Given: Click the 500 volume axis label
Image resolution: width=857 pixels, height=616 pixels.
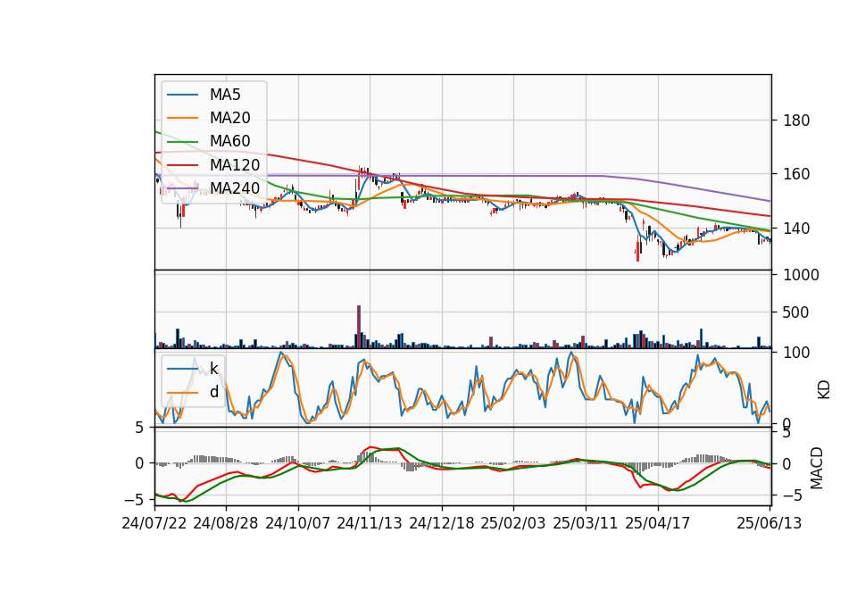Looking at the screenshot, I should (x=796, y=312).
